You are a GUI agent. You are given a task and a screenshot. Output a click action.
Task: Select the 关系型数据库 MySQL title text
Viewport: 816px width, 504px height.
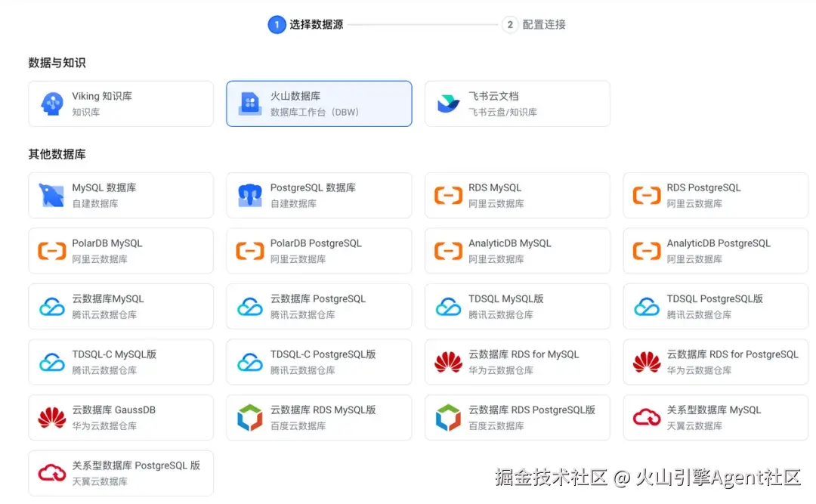[714, 410]
